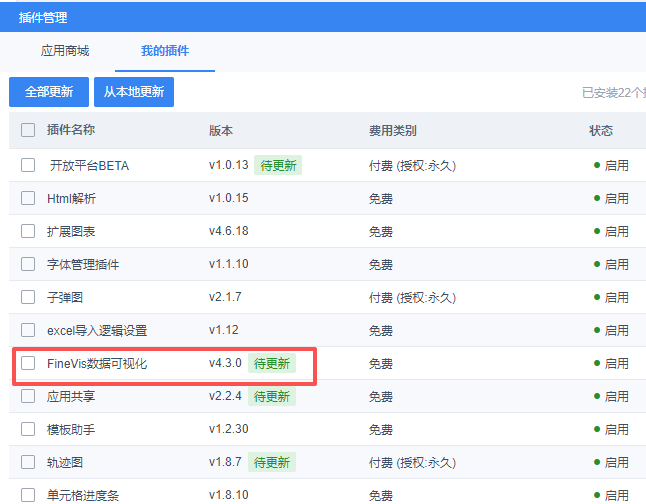Viewport: 646px width, 504px height.
Task: Click 待更新 tag for 开放平台BETA
Action: point(277,165)
